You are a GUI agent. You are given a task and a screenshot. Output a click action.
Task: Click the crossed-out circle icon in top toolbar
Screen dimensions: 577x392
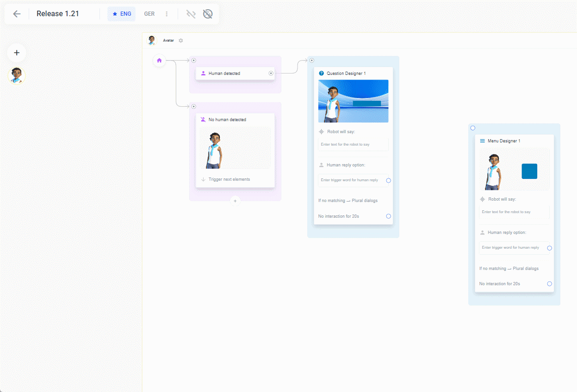(208, 14)
